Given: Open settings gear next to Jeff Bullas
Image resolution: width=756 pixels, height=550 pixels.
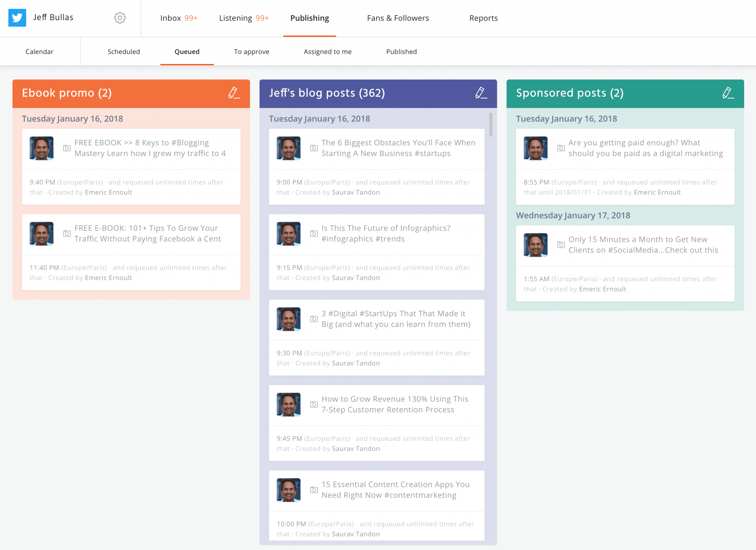Looking at the screenshot, I should [120, 18].
